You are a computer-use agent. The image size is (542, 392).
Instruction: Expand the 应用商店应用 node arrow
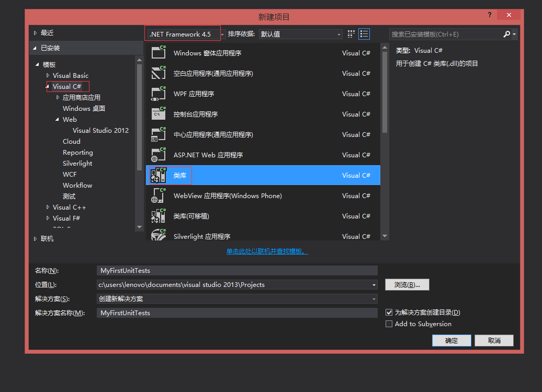click(x=58, y=97)
